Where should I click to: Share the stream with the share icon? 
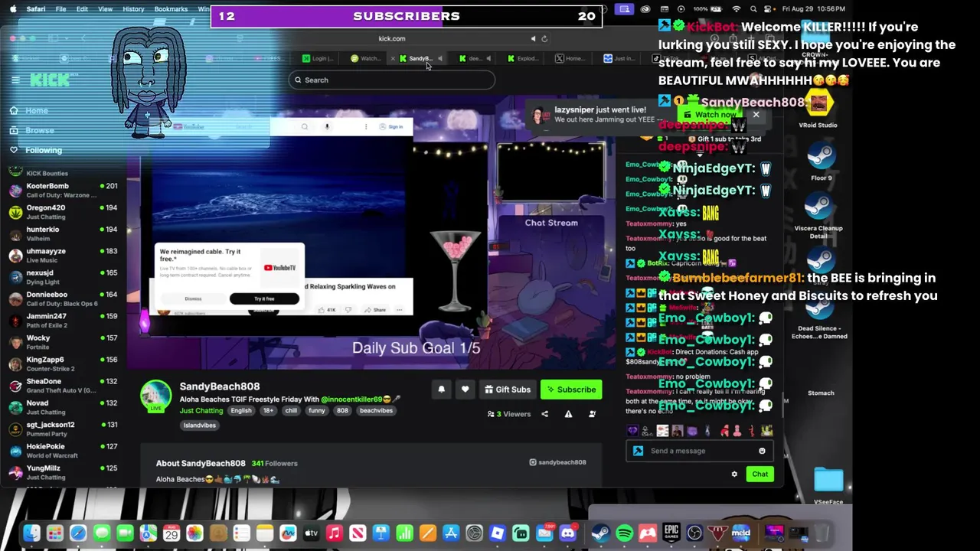click(544, 414)
